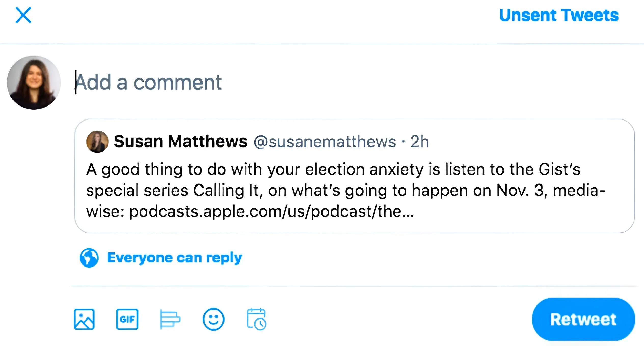The height and width of the screenshot is (346, 644).
Task: Open the Everyone can reply options
Action: 175,258
